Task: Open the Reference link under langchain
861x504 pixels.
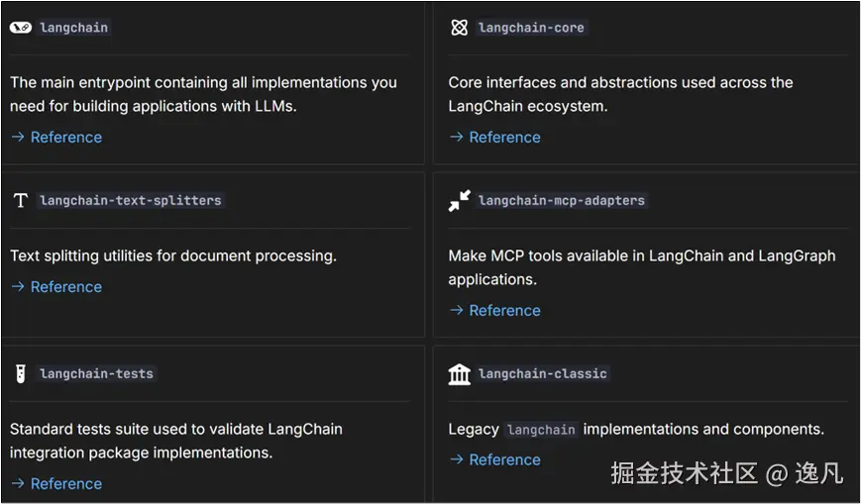Action: [x=65, y=138]
